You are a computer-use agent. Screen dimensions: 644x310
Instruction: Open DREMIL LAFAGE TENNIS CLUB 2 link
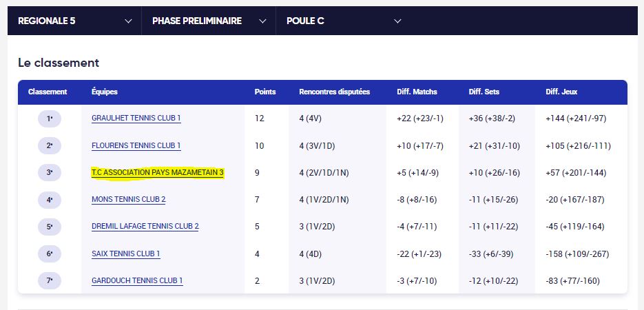click(145, 226)
